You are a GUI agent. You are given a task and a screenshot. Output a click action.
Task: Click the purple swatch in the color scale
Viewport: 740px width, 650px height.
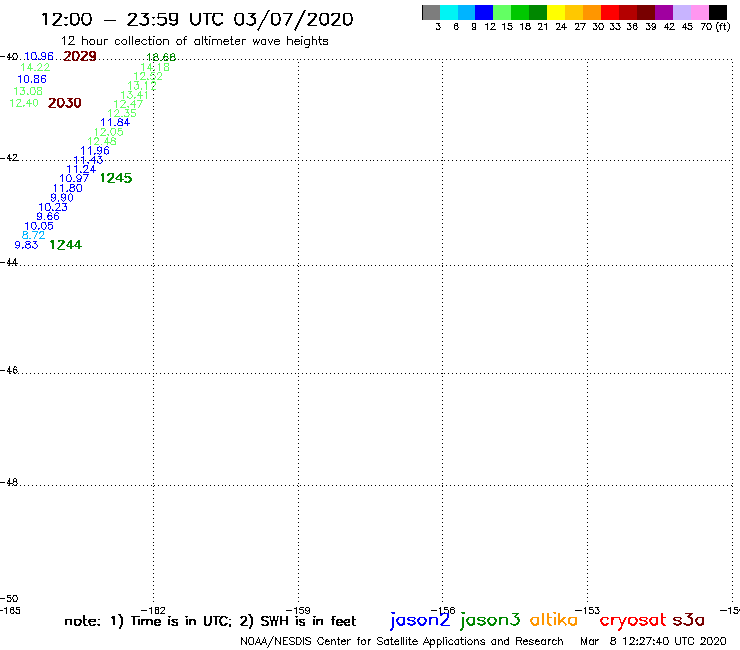point(664,12)
